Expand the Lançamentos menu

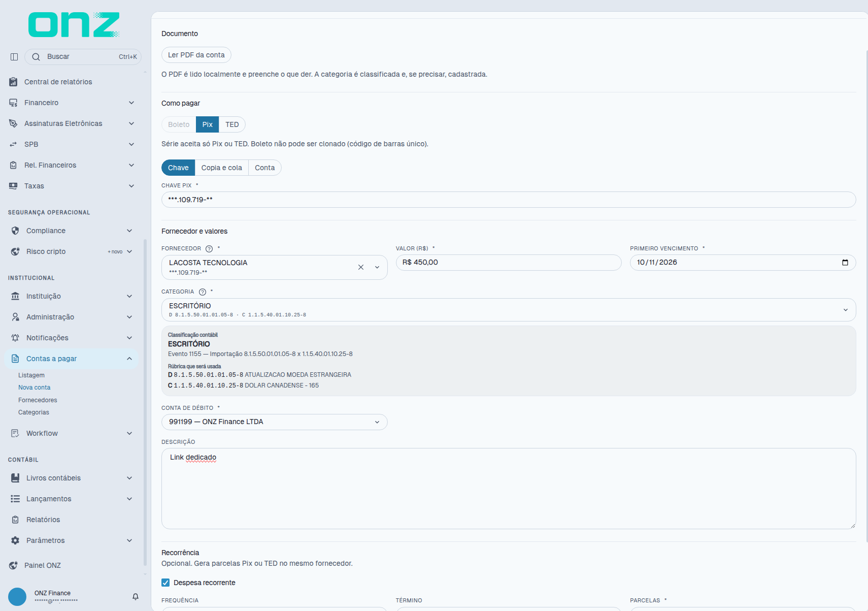[129, 499]
